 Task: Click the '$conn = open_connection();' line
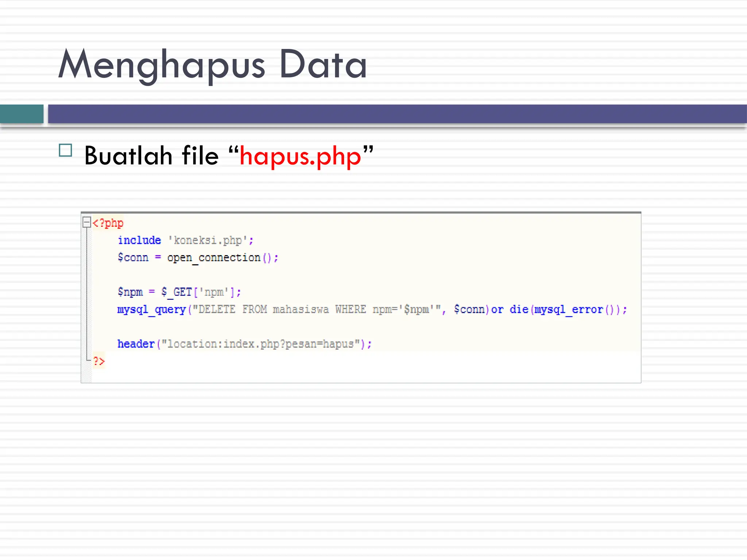pos(198,258)
